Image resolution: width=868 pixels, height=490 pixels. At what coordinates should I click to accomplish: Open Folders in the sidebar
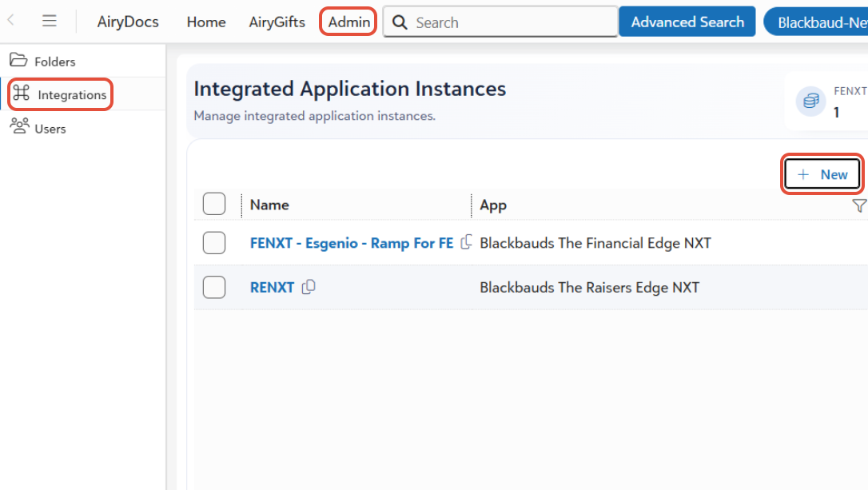coord(54,62)
